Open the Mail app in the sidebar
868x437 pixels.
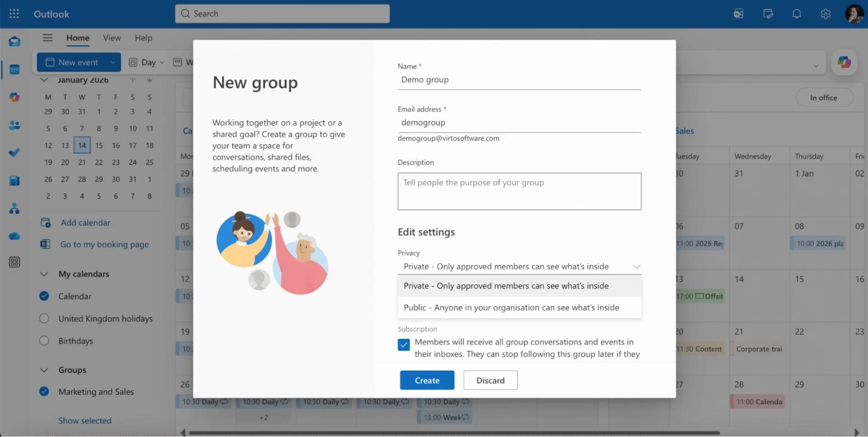[x=14, y=41]
